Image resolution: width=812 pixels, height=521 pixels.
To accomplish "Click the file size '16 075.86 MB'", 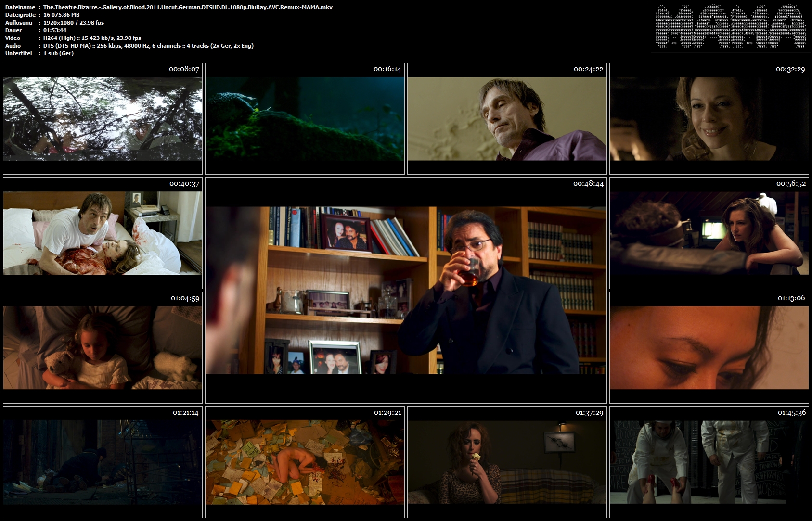I will (61, 15).
